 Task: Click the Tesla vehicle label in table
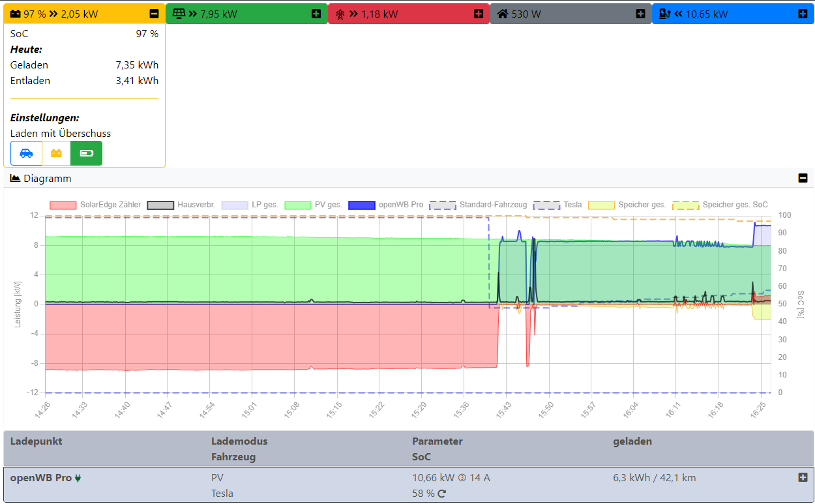coord(222,494)
